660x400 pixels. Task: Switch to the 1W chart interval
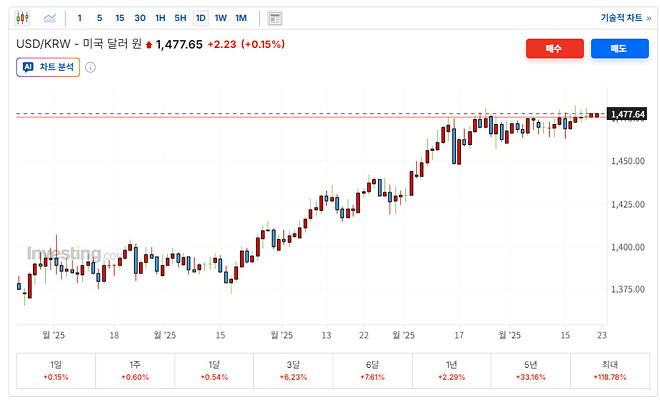(220, 18)
